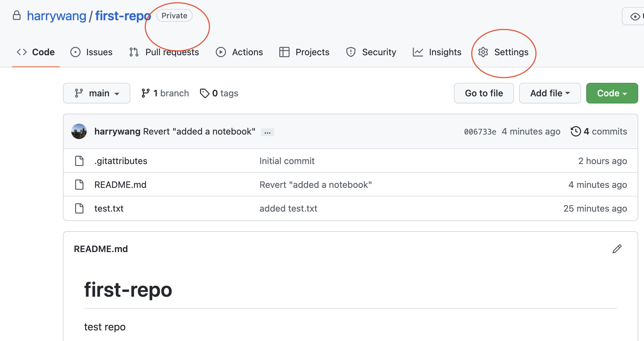
Task: Click the README.md preview header title
Action: (101, 249)
